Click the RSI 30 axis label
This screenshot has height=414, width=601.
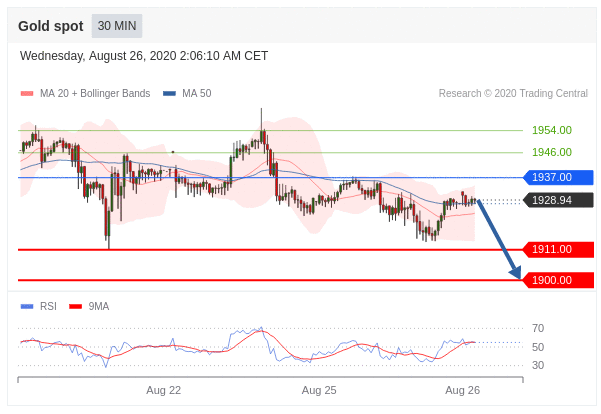tap(538, 365)
